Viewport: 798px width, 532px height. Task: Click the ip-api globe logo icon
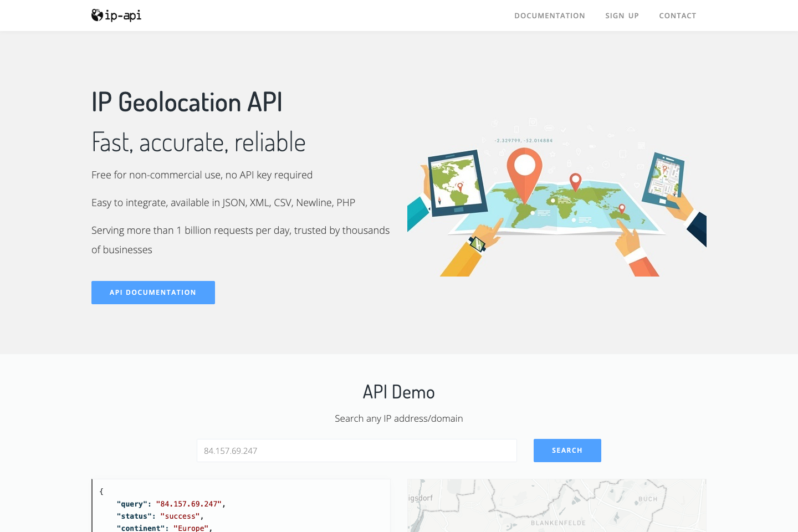pyautogui.click(x=96, y=16)
